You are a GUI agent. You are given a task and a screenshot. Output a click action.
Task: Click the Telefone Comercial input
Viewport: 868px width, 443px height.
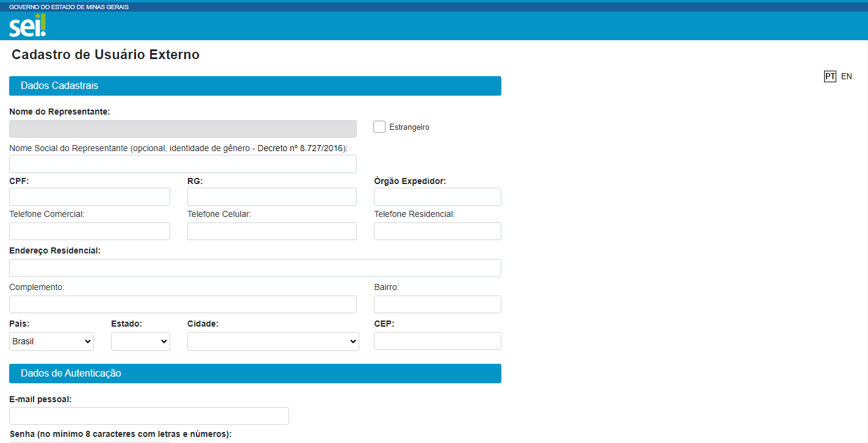coord(90,231)
